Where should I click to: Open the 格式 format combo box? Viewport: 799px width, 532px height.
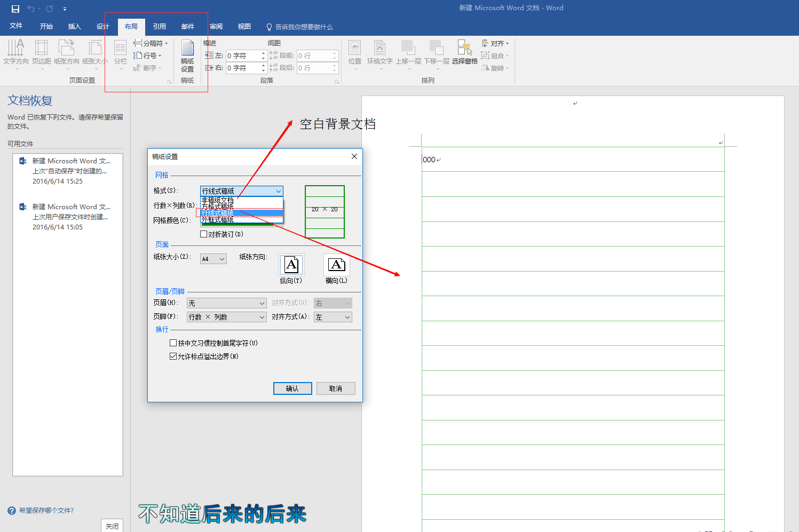[242, 191]
